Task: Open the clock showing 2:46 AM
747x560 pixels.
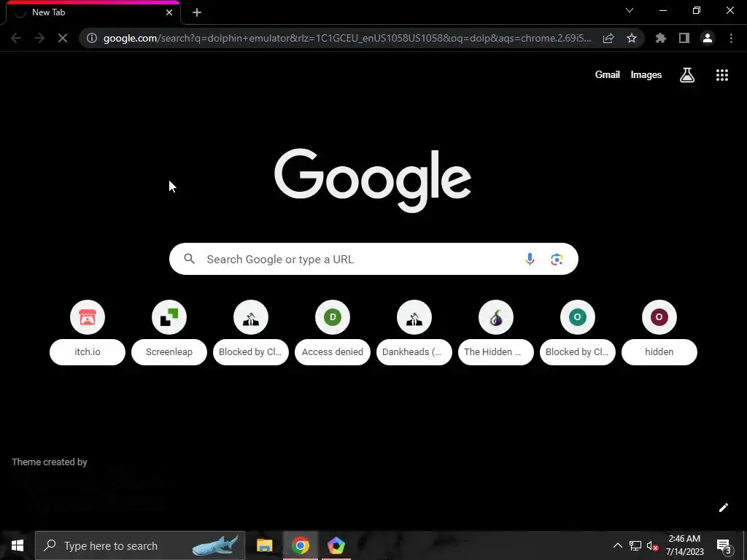Action: pyautogui.click(x=684, y=545)
